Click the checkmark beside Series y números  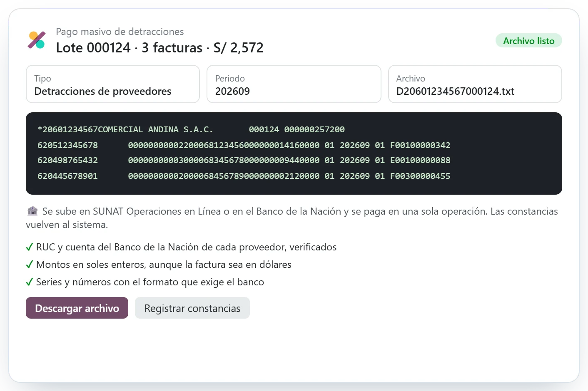pos(30,282)
